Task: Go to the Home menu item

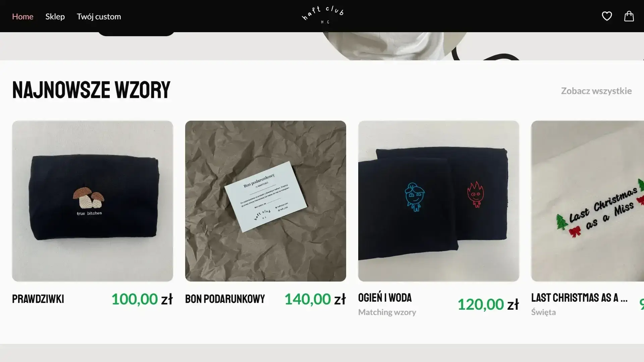Action: (x=23, y=16)
